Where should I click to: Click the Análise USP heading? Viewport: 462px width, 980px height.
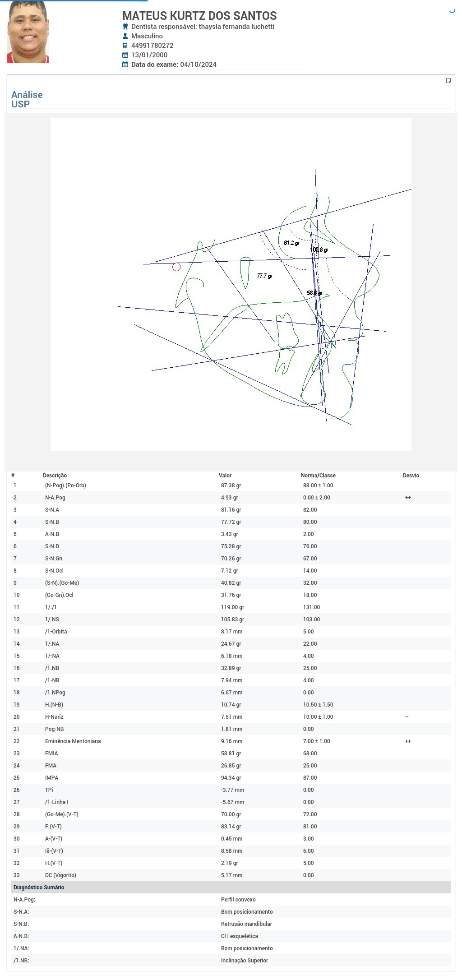tap(27, 99)
